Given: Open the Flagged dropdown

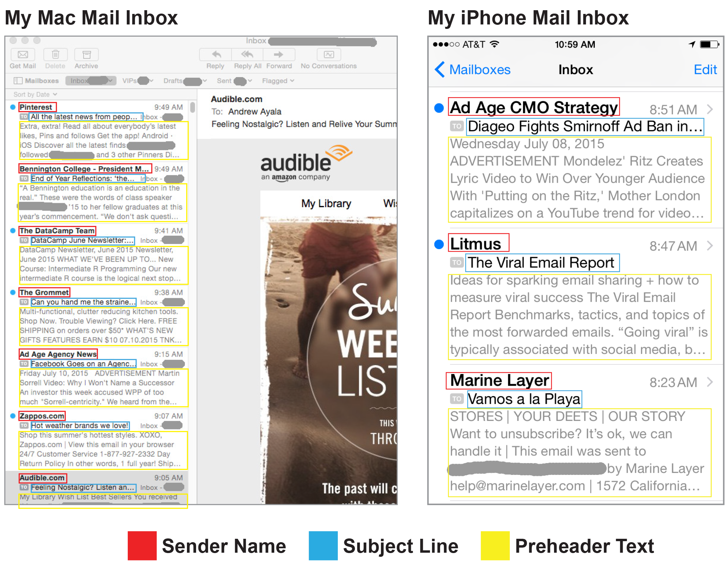Looking at the screenshot, I should (278, 81).
